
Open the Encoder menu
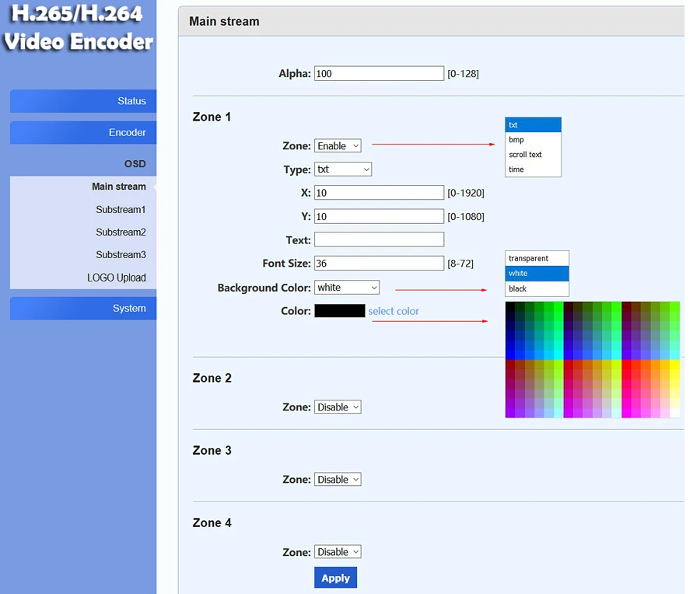coord(83,132)
